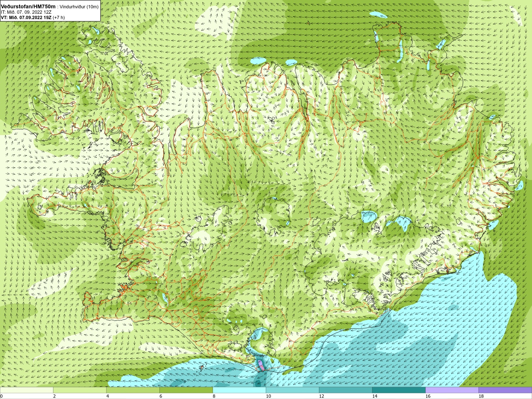The width and height of the screenshot is (532, 399).
Task: Click the 6–8 dark green legend swatch
Action: pos(186,390)
